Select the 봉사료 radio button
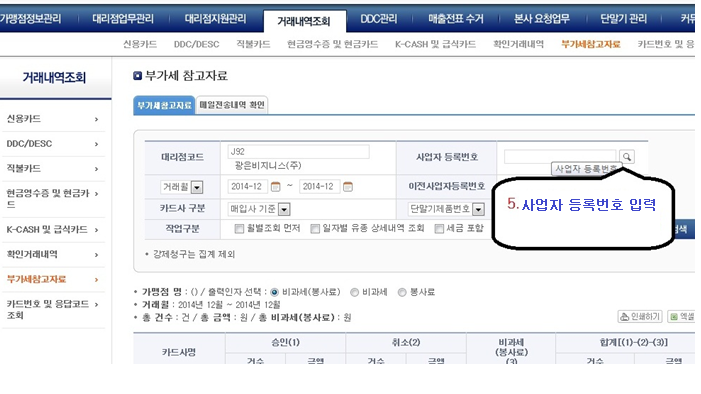701x394 pixels. (402, 292)
